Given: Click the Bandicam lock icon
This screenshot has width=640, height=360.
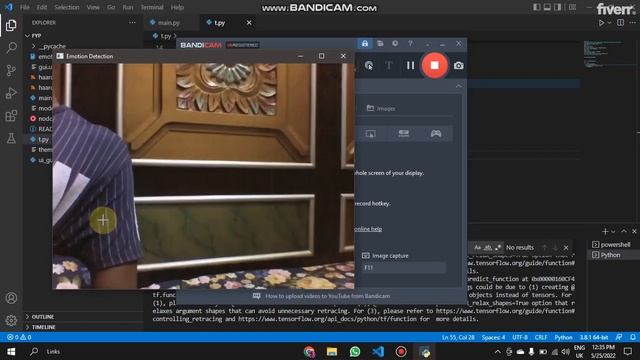Looking at the screenshot, I should coord(365,43).
